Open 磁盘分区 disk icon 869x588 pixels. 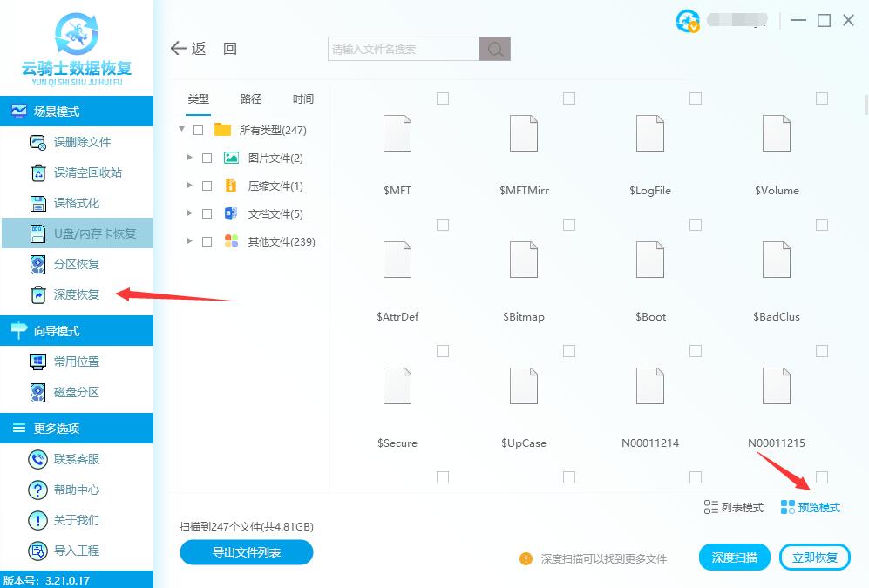37,392
